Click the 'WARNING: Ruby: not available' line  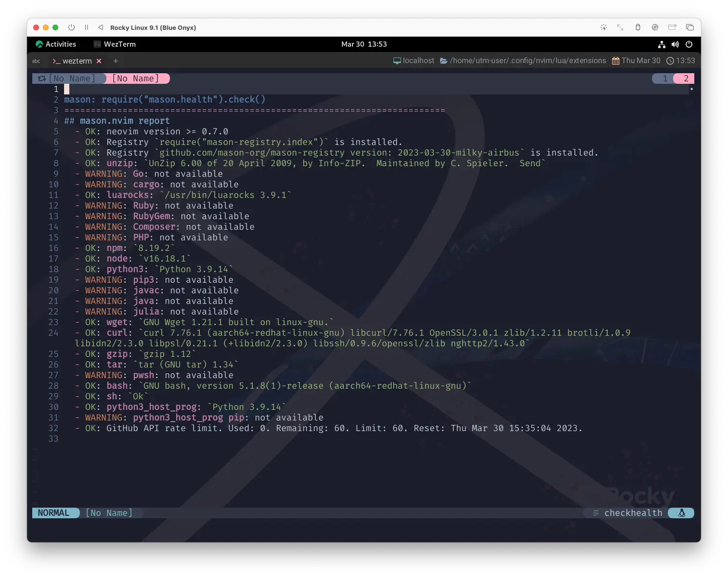pos(154,206)
